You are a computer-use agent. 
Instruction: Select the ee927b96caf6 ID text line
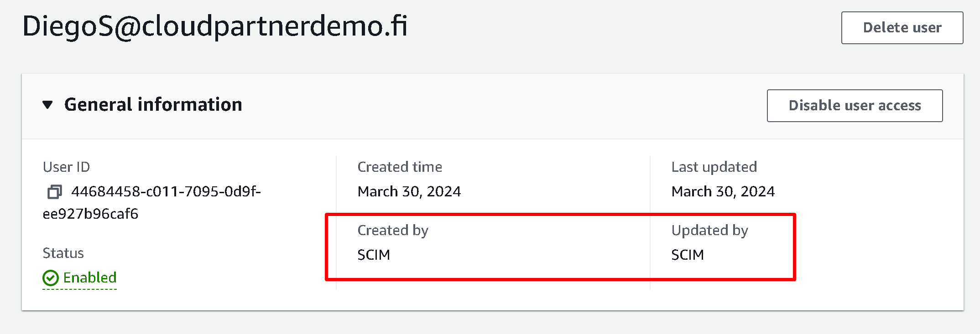(90, 214)
